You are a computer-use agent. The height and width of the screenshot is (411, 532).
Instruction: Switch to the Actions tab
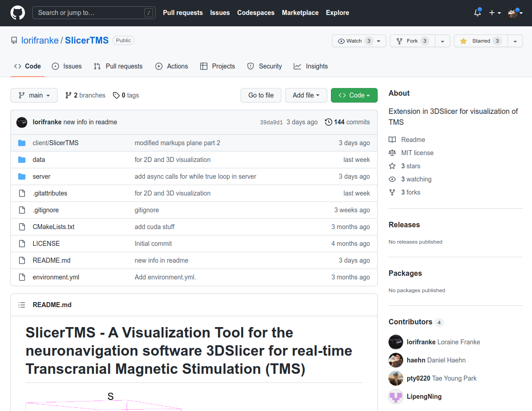click(x=171, y=67)
